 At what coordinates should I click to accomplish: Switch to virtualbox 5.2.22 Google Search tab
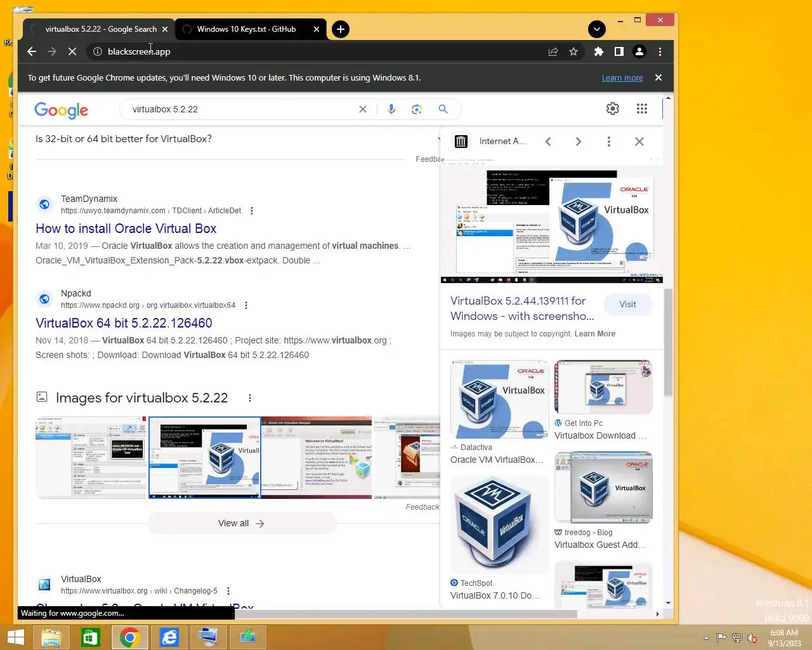[x=101, y=29]
